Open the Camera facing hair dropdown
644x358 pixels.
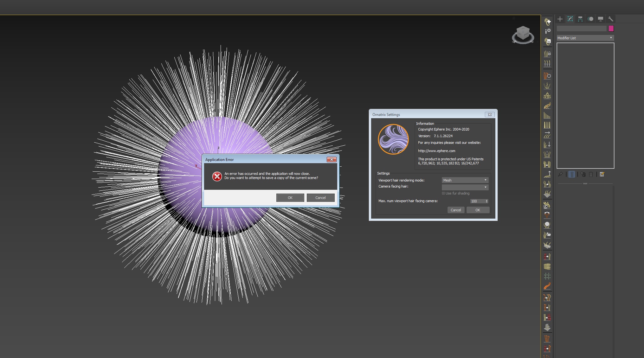coord(465,187)
